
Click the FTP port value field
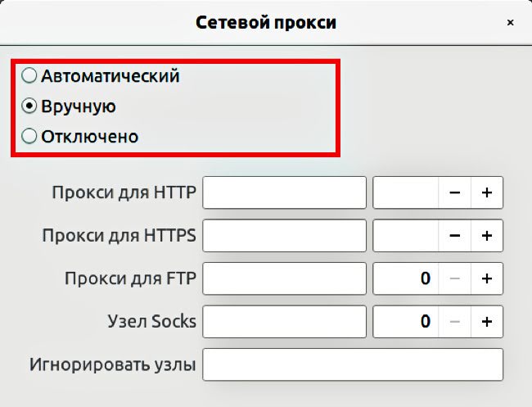[x=405, y=278]
